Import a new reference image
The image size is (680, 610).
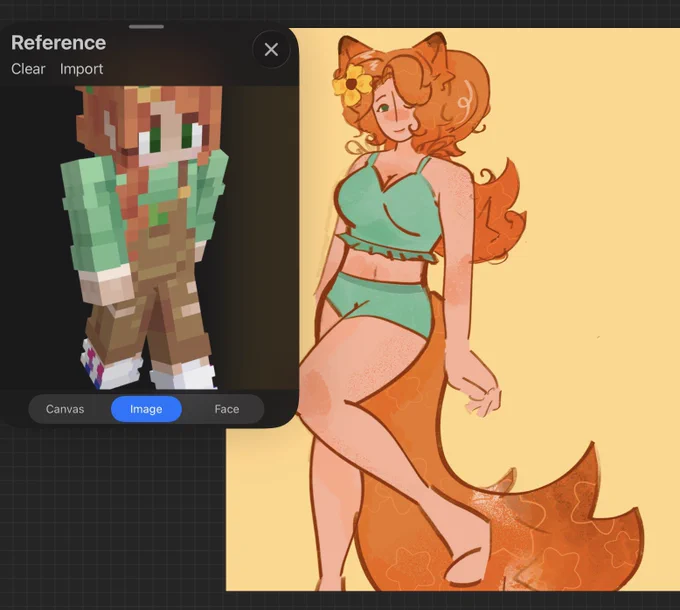pos(82,69)
